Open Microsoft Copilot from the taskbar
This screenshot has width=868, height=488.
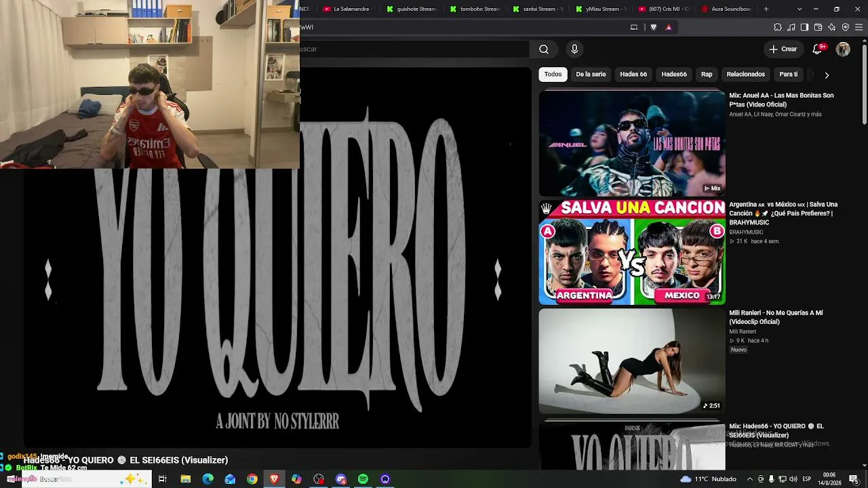click(296, 479)
